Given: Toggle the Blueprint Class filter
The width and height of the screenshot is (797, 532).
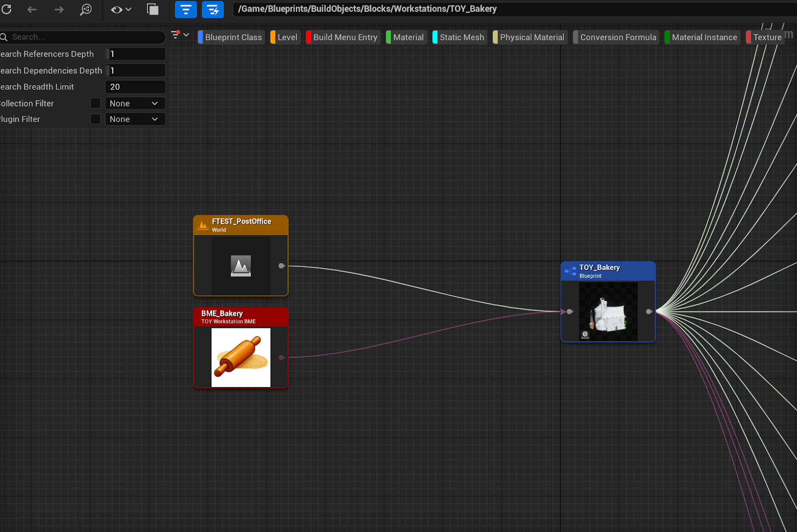Looking at the screenshot, I should pos(233,37).
